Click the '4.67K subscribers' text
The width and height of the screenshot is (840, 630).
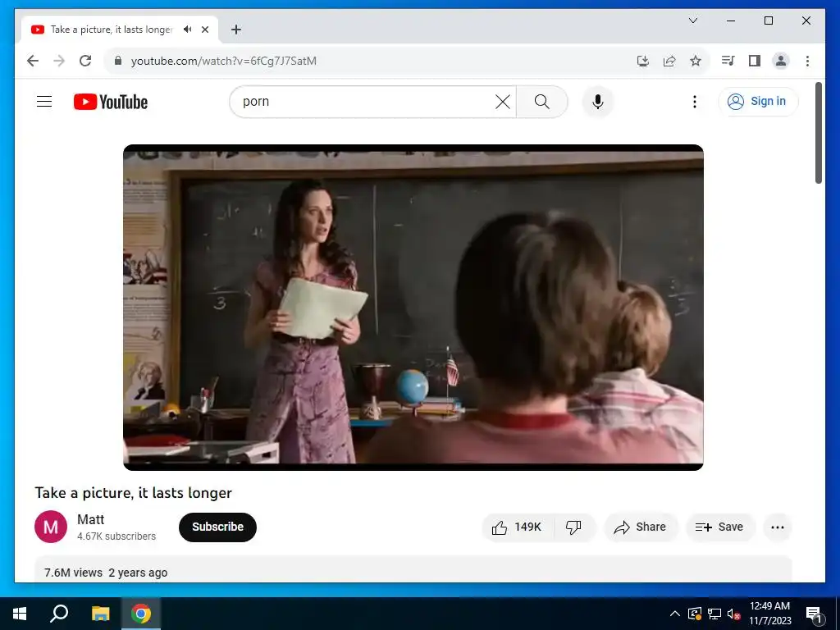(116, 536)
